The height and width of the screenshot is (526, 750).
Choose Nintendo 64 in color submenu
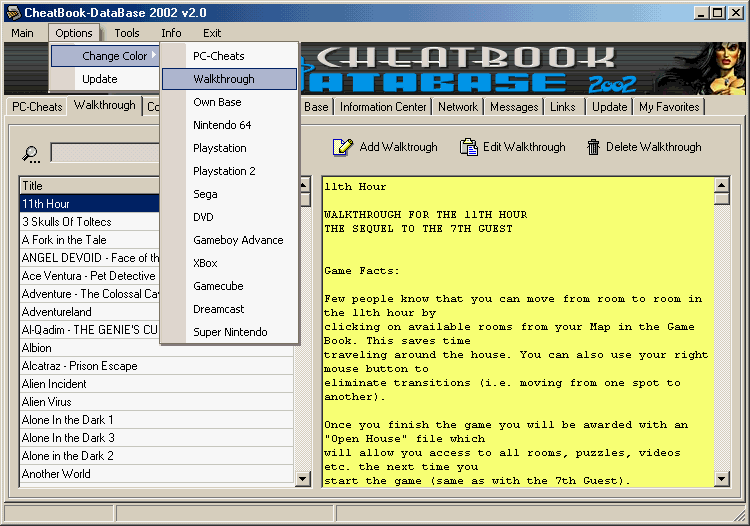point(222,125)
